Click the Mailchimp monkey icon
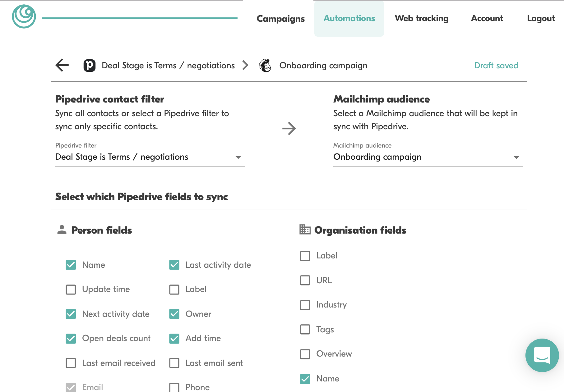This screenshot has width=564, height=392. [265, 66]
